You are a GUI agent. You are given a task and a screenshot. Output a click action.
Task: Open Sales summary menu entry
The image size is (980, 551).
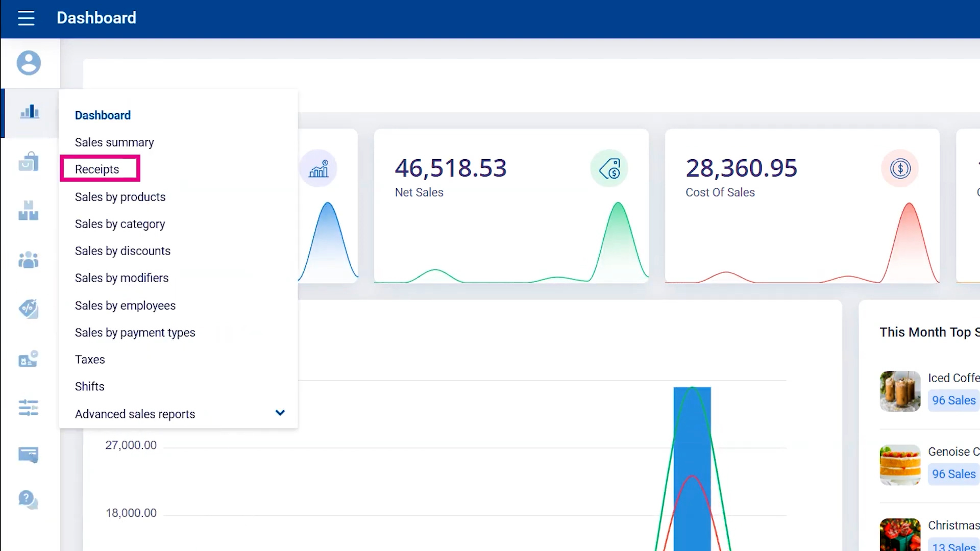tap(114, 142)
